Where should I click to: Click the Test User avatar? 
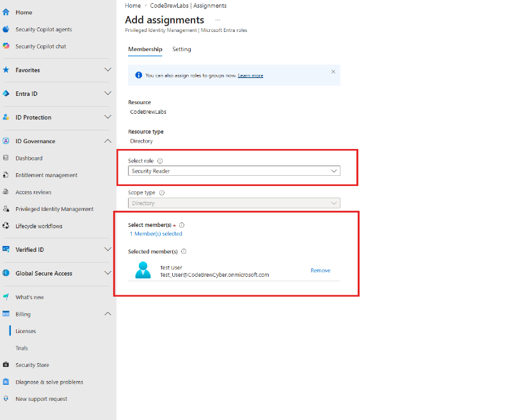pos(143,270)
